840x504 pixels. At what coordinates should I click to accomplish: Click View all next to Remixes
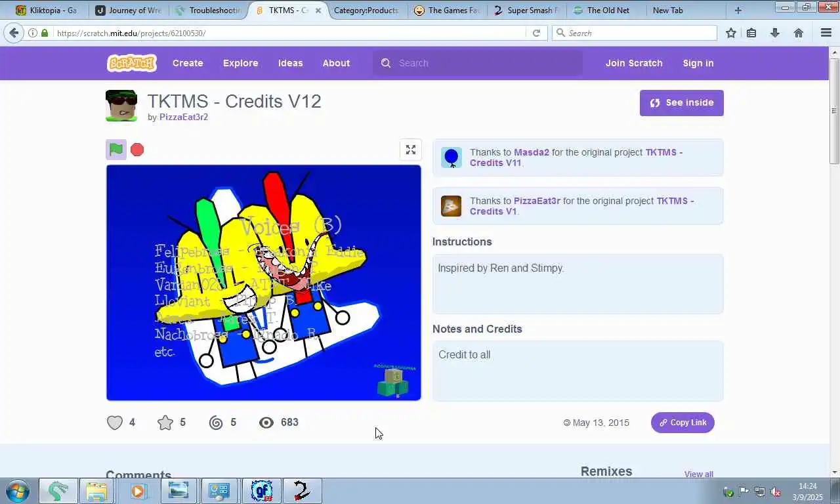pos(698,474)
